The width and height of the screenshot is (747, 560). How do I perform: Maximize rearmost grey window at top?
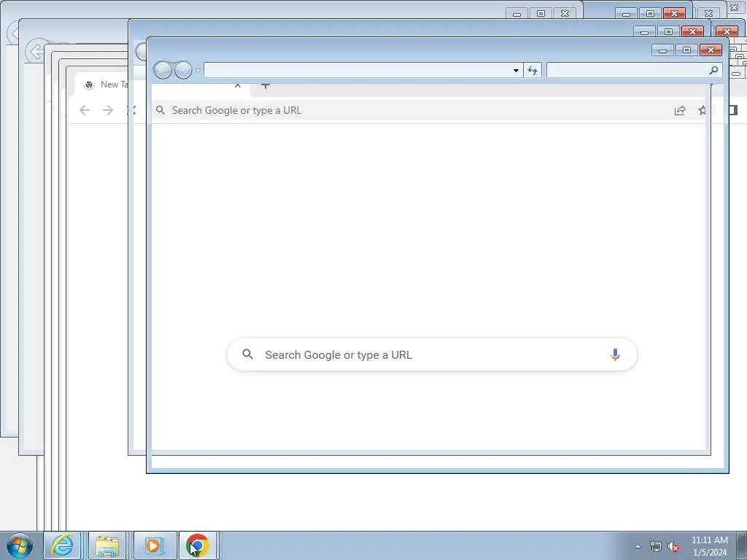click(541, 14)
